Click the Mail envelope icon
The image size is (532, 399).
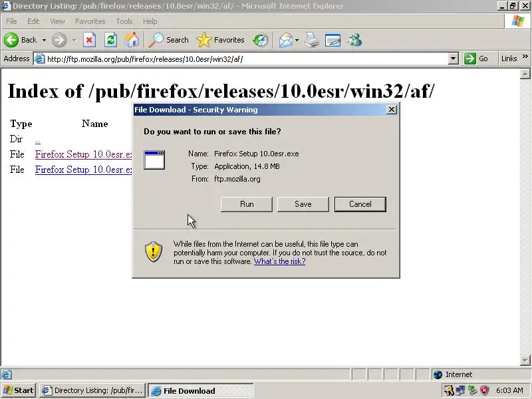(286, 40)
